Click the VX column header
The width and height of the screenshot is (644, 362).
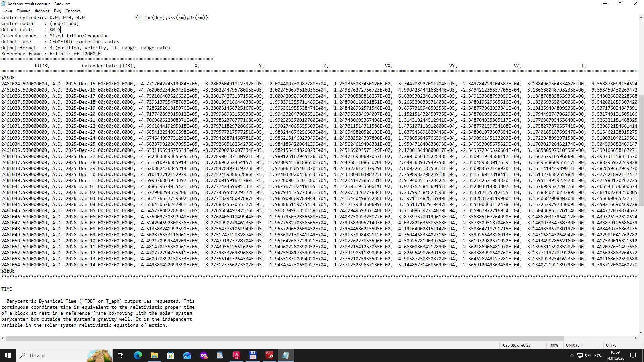coord(389,66)
